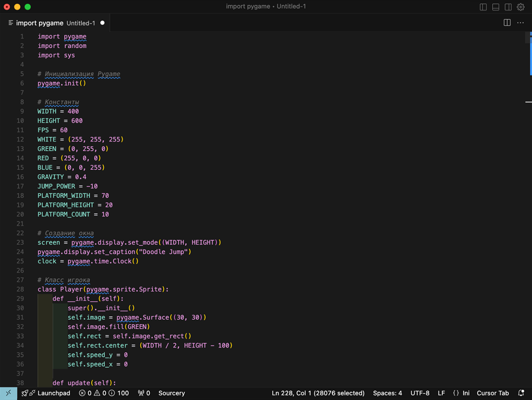Open notifications bell icon

521,393
